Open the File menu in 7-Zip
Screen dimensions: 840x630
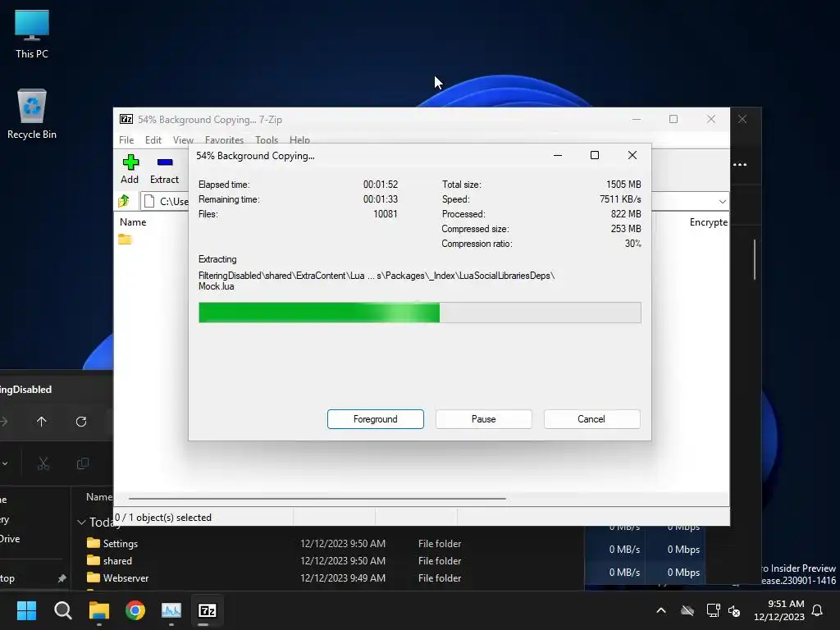[x=126, y=139]
